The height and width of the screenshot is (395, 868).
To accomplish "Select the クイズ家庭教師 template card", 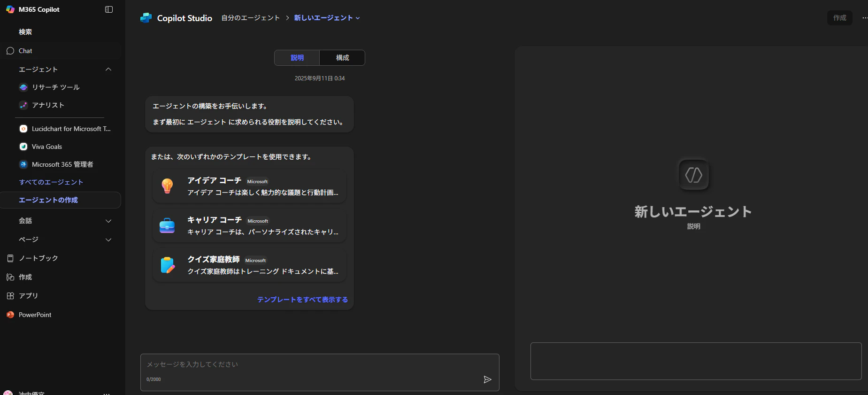I will click(x=249, y=265).
